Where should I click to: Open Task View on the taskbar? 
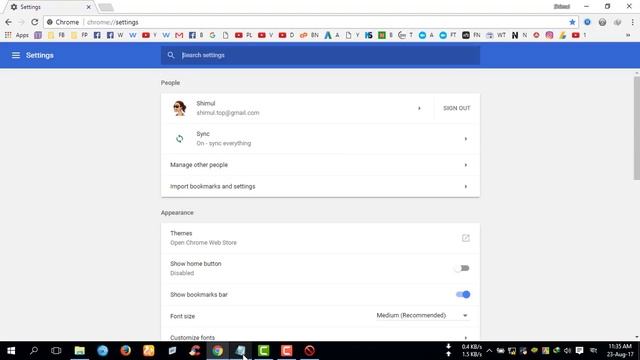point(56,351)
